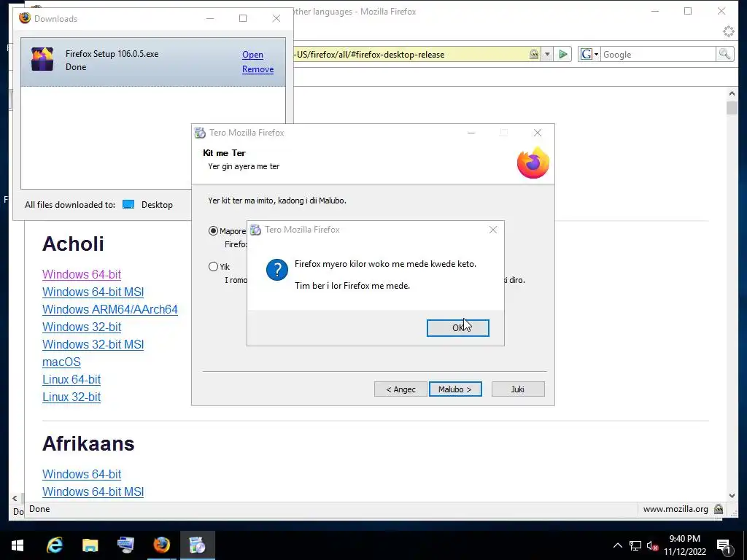The image size is (747, 560).
Task: Click the browser address bar
Action: 410,54
